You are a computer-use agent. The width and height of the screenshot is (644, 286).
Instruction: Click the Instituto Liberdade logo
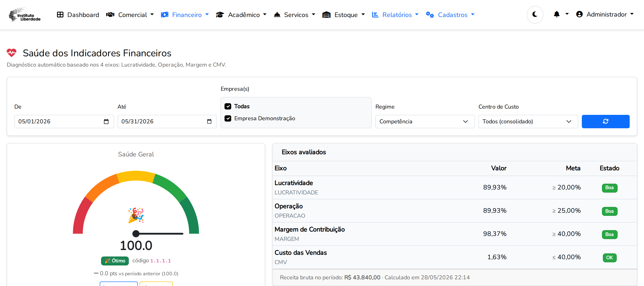coord(25,15)
